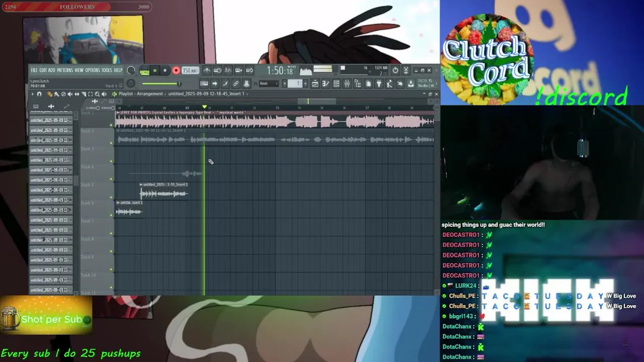The width and height of the screenshot is (644, 362).
Task: Select the pencil Draw tool in Playlist
Action: tap(50, 94)
